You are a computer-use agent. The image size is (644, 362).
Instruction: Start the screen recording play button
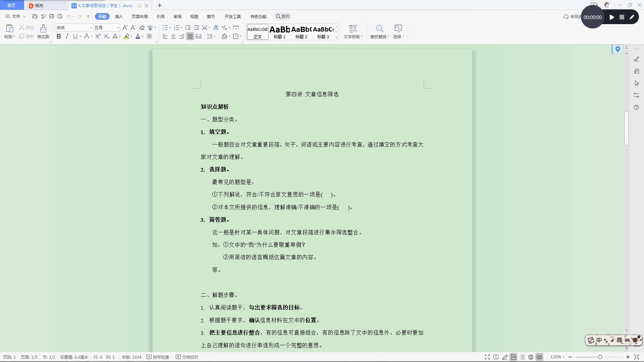coord(612,17)
